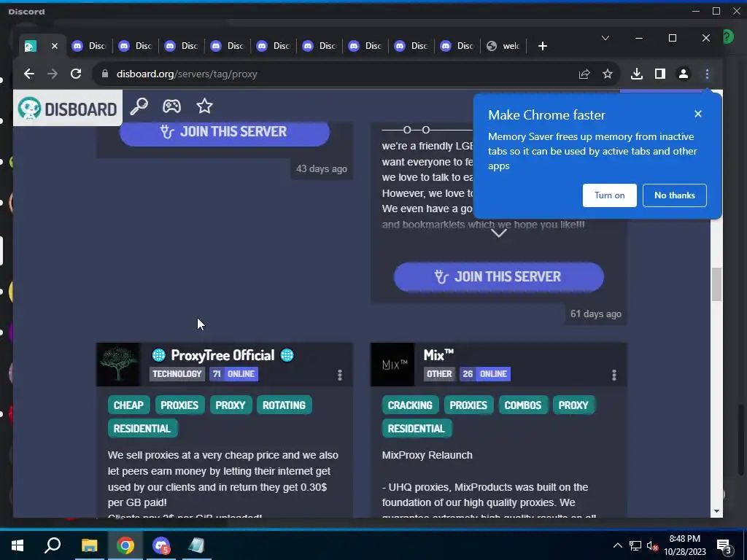Go back with the browser back arrow
The height and width of the screenshot is (560, 747).
29,74
